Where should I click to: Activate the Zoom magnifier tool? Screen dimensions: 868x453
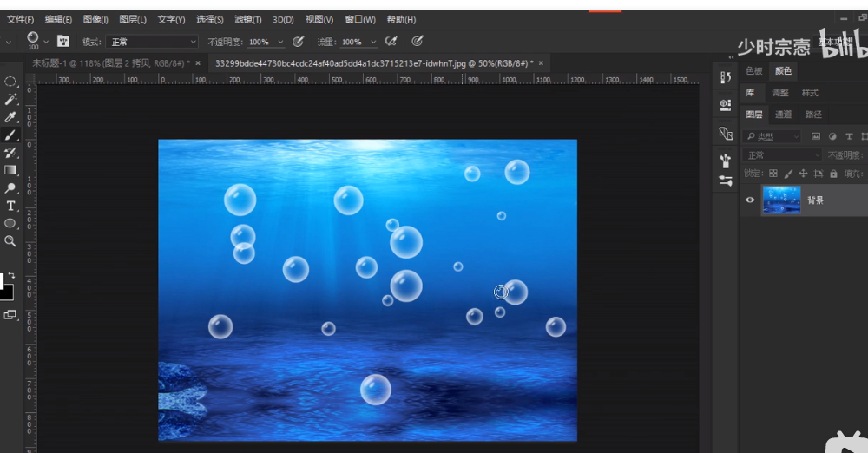point(11,241)
